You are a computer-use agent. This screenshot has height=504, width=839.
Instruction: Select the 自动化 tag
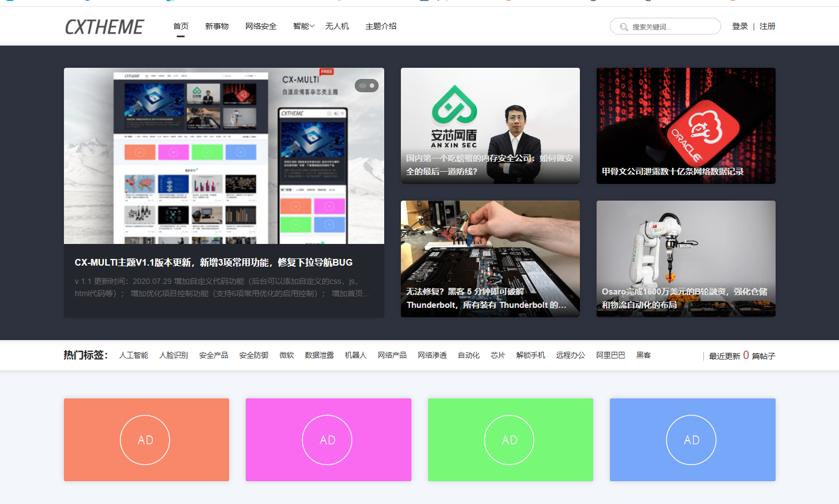pyautogui.click(x=468, y=355)
